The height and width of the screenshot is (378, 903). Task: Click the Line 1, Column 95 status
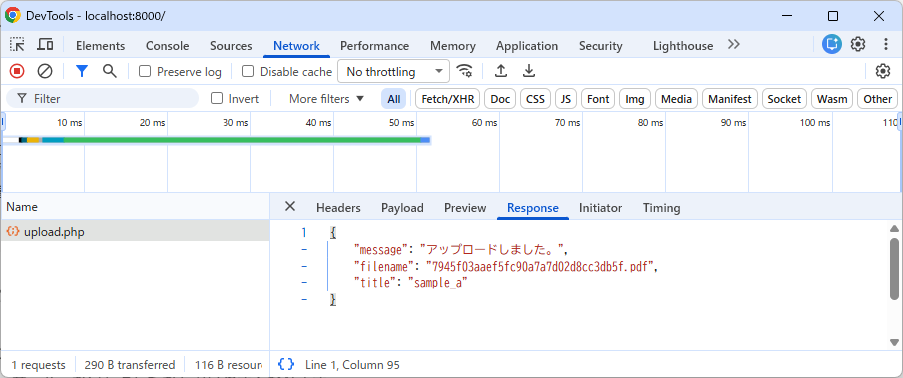[352, 365]
